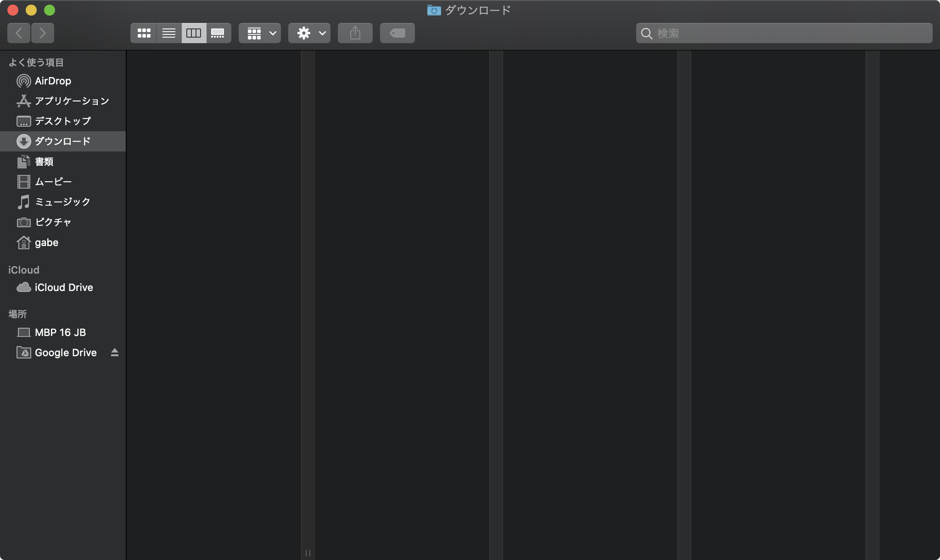Open Google Drive location

click(65, 352)
